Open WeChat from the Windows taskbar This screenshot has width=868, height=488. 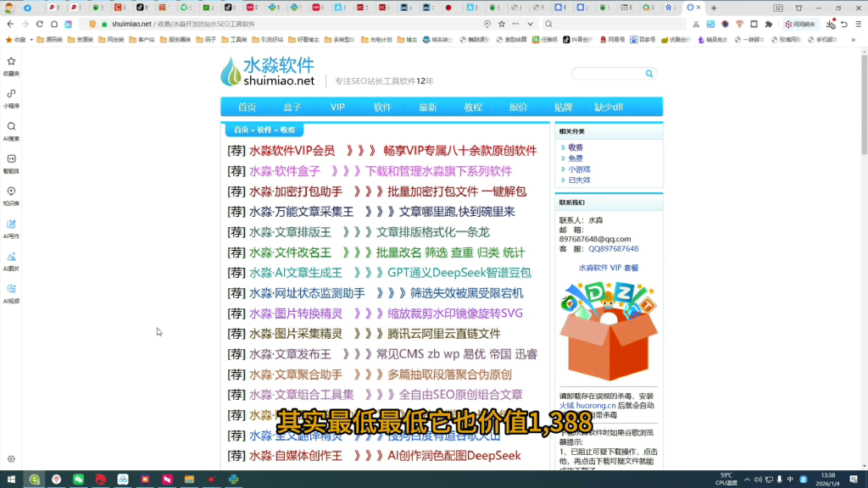pyautogui.click(x=79, y=480)
